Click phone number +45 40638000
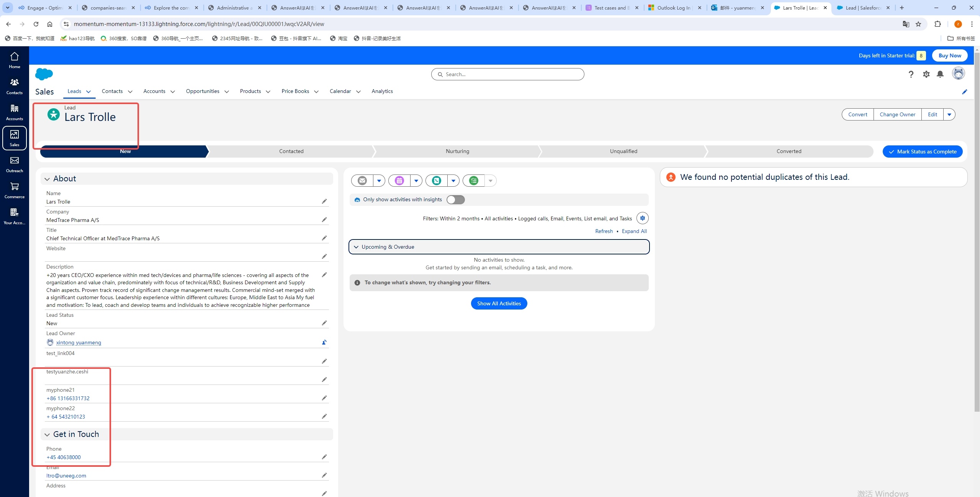Viewport: 980px width, 497px height. (x=64, y=457)
